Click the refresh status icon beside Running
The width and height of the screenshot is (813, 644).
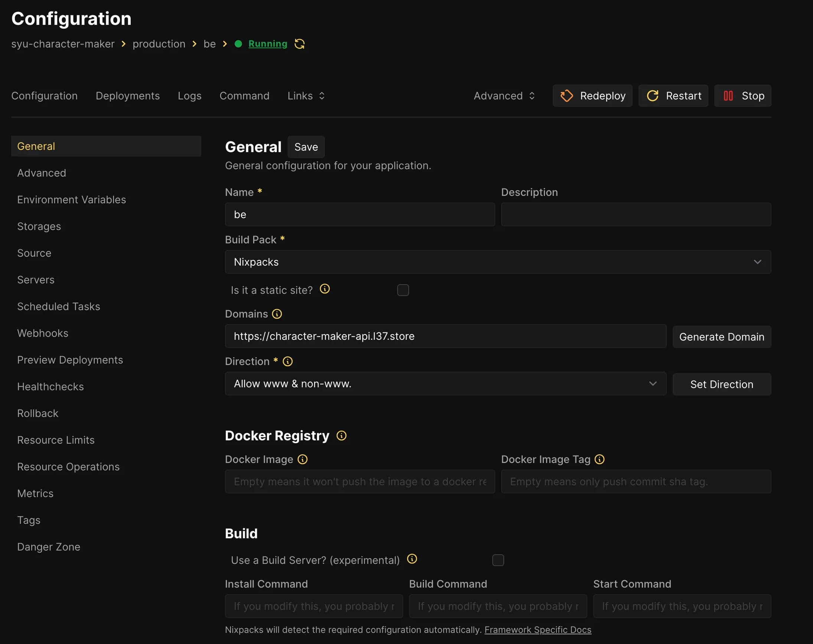300,44
